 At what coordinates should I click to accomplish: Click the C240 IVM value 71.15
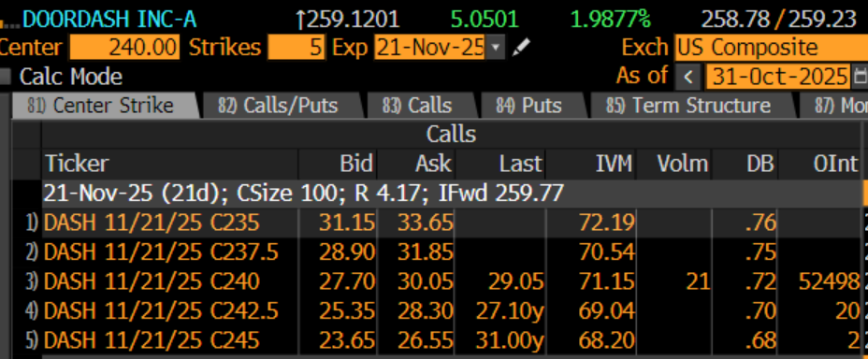[x=607, y=281]
